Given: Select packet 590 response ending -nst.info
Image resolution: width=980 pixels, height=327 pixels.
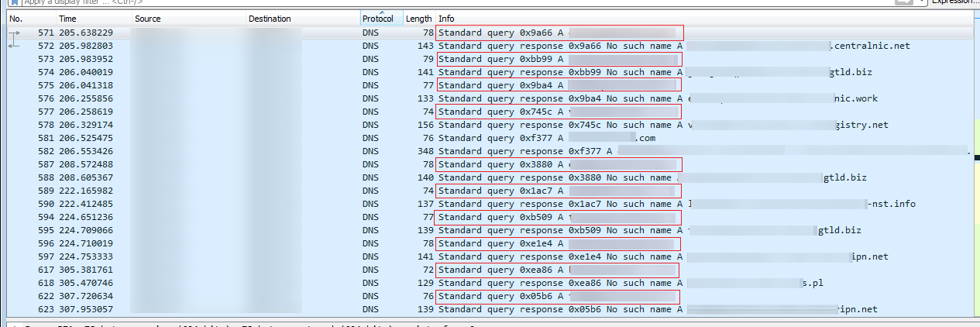Looking at the screenshot, I should coord(542,204).
